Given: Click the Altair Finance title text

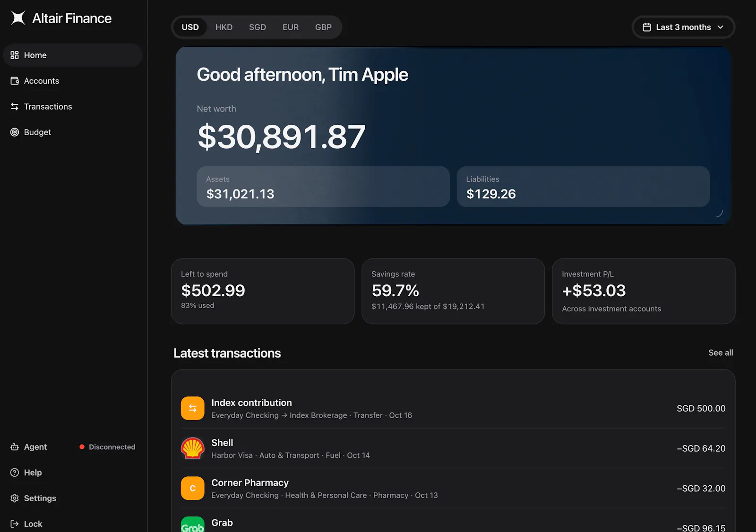Looking at the screenshot, I should [72, 18].
